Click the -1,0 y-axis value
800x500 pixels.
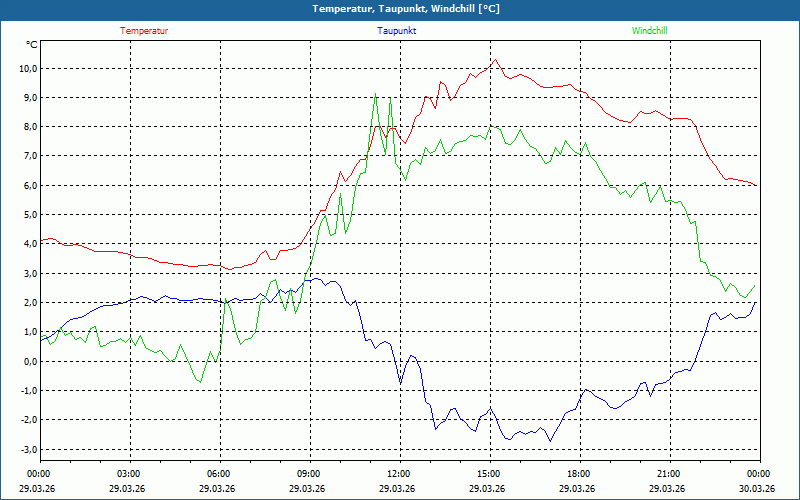29,391
